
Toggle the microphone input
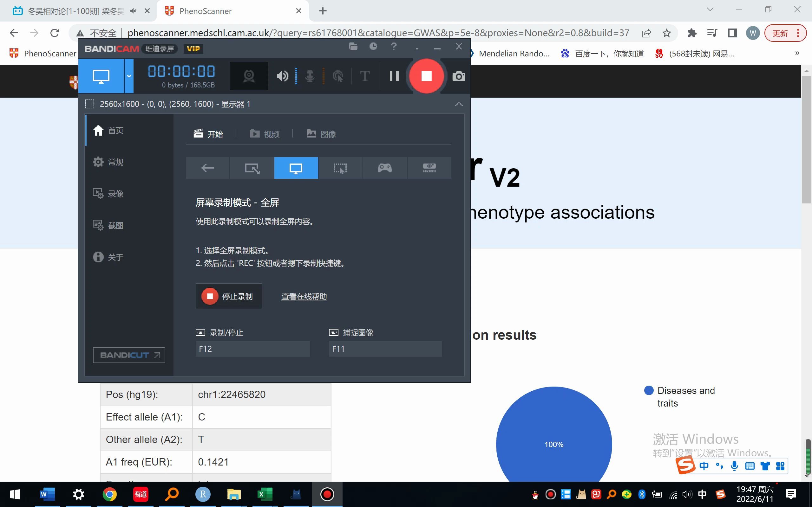click(x=309, y=76)
